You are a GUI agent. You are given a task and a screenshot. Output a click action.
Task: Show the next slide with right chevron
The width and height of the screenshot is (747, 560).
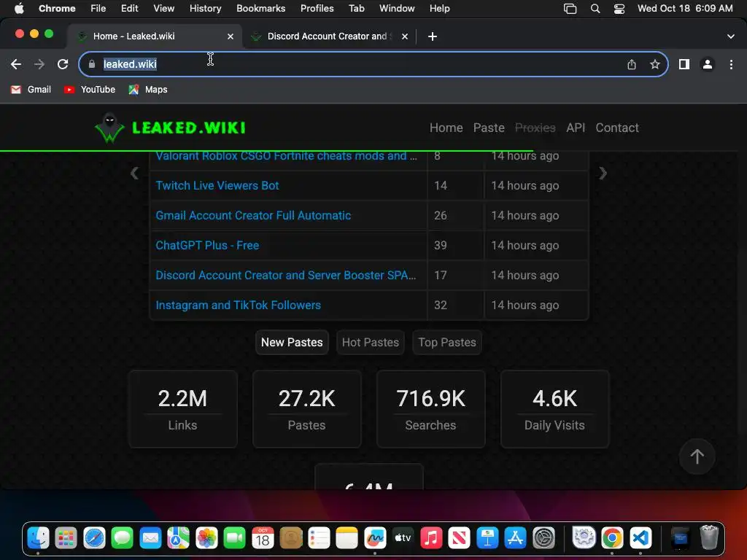coord(603,174)
